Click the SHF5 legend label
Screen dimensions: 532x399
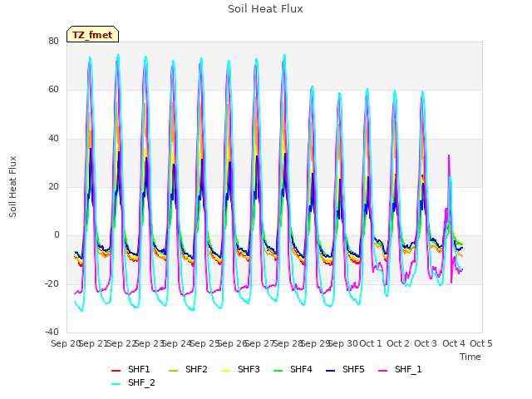point(353,369)
